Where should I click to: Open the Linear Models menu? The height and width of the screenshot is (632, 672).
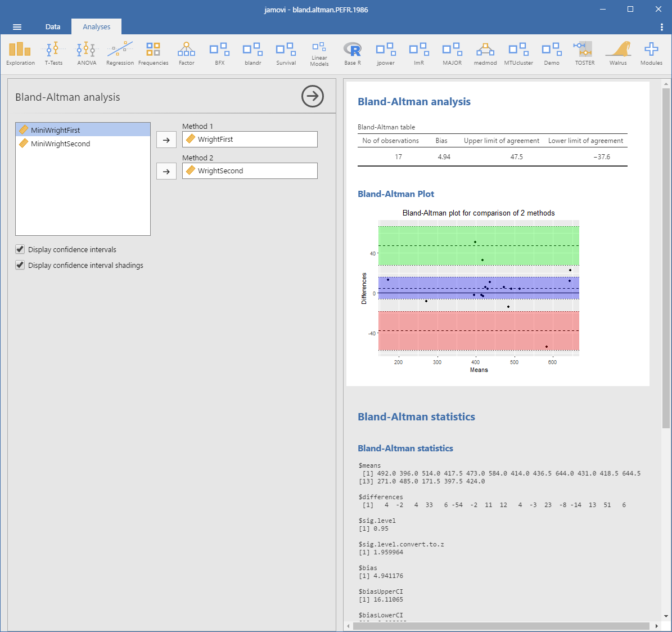(x=319, y=53)
